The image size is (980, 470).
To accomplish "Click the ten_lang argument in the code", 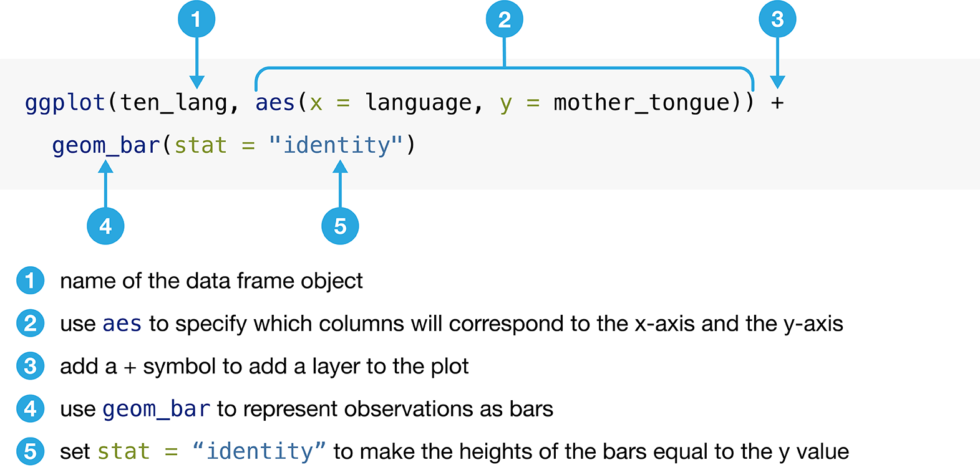I will pos(173,103).
